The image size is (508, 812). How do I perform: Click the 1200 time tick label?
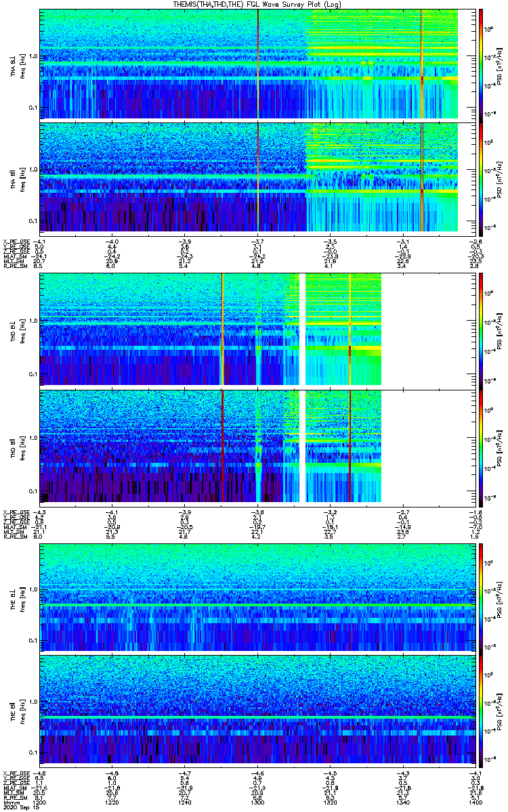(x=40, y=803)
